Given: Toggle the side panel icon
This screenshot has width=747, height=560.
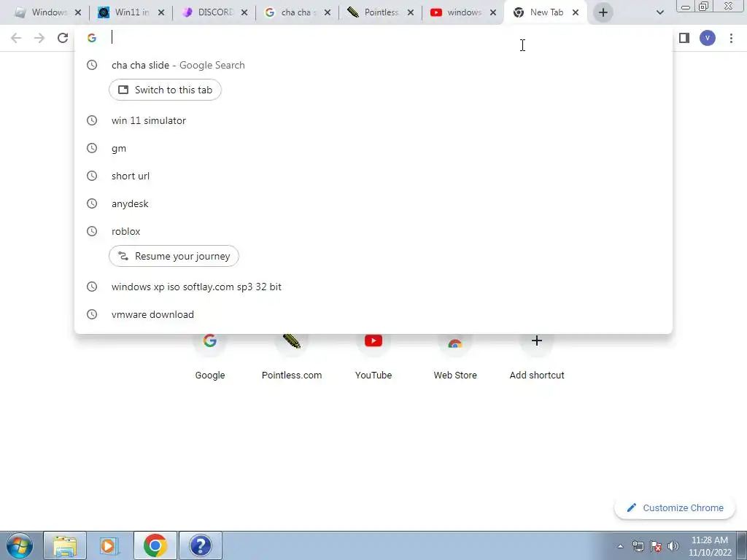Looking at the screenshot, I should point(684,38).
